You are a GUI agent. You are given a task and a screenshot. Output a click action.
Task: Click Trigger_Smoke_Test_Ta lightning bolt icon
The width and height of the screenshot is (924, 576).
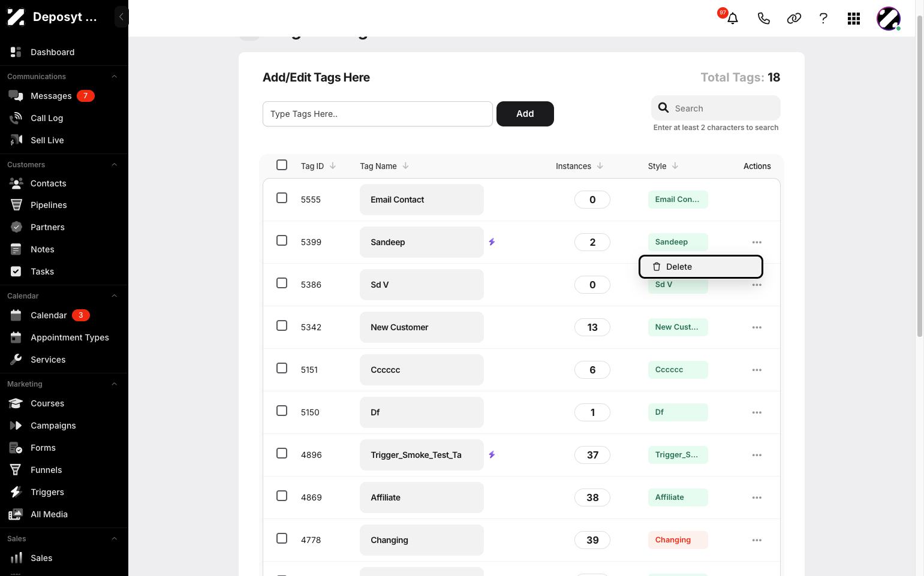pyautogui.click(x=492, y=455)
